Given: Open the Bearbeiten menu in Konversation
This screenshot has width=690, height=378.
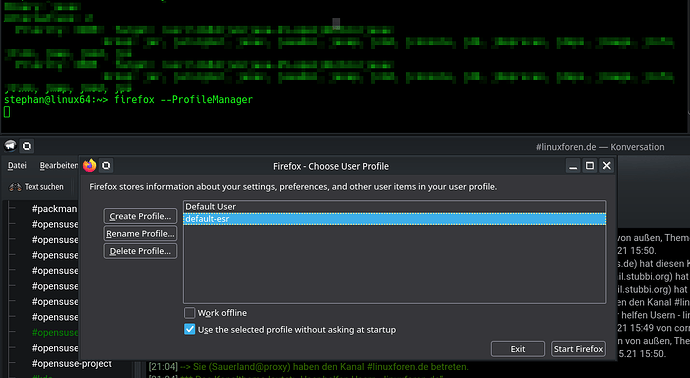Looking at the screenshot, I should coord(59,165).
